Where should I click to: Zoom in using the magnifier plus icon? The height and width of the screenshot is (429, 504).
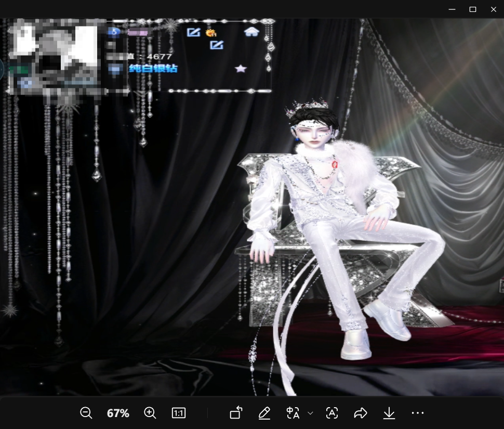(150, 413)
